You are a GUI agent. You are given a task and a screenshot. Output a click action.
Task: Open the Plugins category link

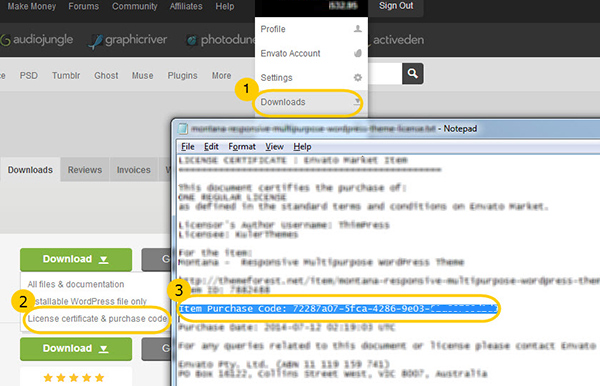pyautogui.click(x=183, y=76)
